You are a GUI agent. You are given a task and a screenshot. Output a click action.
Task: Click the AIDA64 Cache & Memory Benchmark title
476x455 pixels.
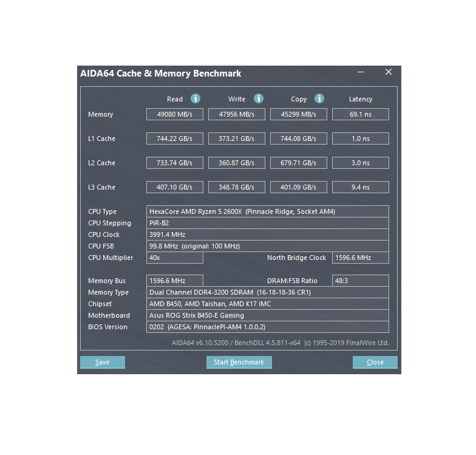tap(160, 73)
